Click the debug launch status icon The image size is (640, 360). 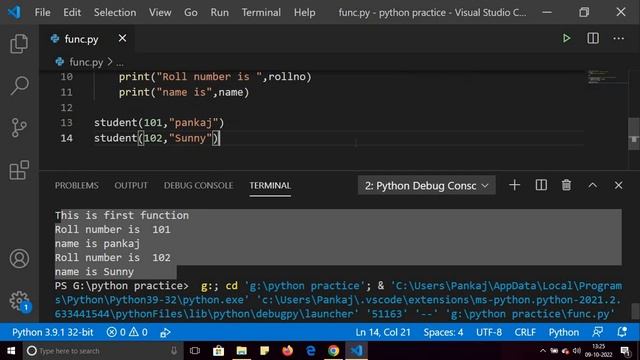coord(165,333)
